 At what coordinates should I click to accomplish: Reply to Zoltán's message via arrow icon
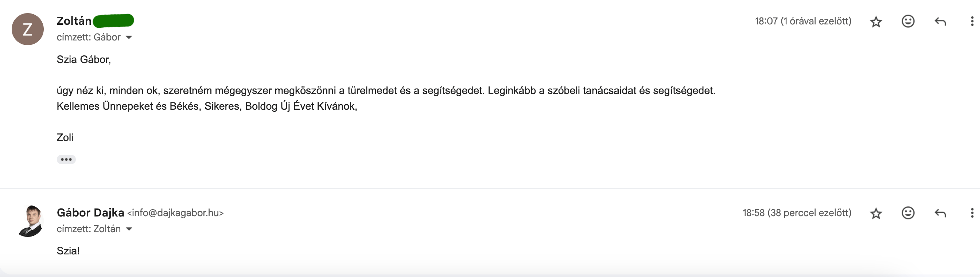coord(940,22)
